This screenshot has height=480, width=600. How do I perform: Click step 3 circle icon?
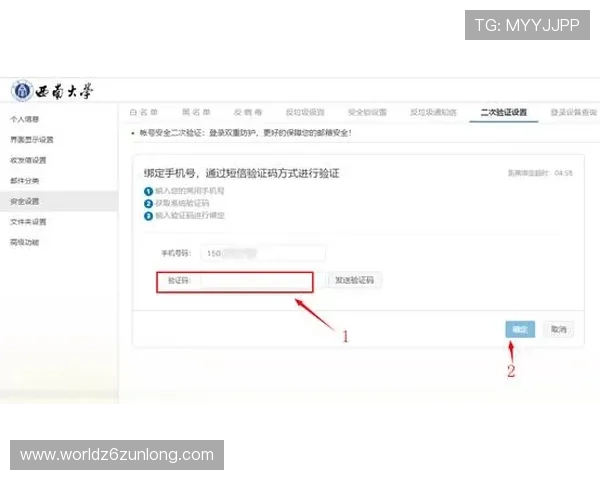(x=148, y=216)
